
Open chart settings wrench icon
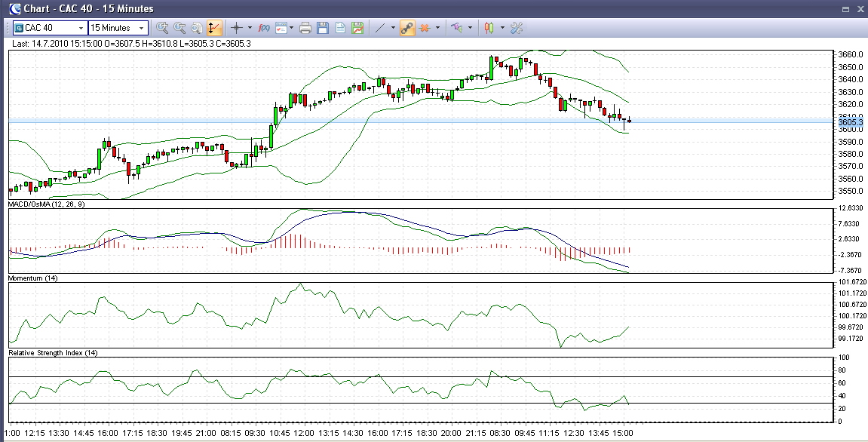[517, 28]
